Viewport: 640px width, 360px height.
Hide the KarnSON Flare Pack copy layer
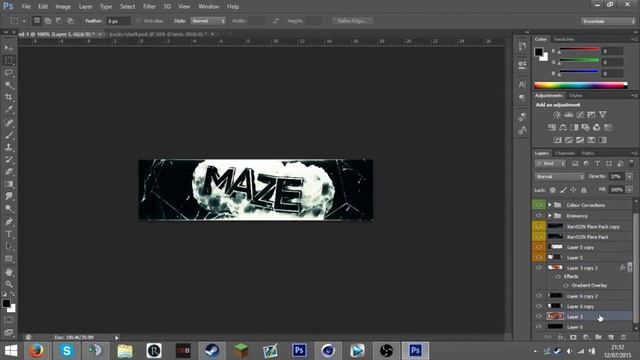(538, 226)
